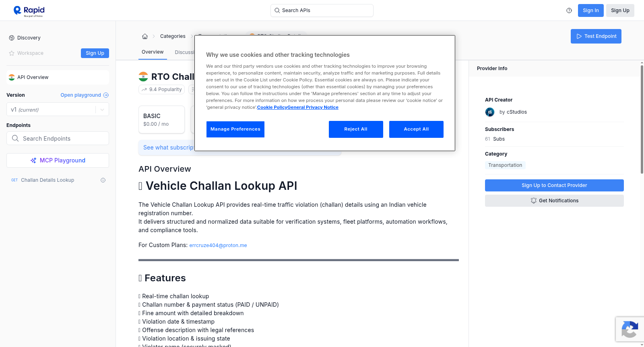The width and height of the screenshot is (644, 347).
Task: Open the Cookie Policy link
Action: (272, 107)
